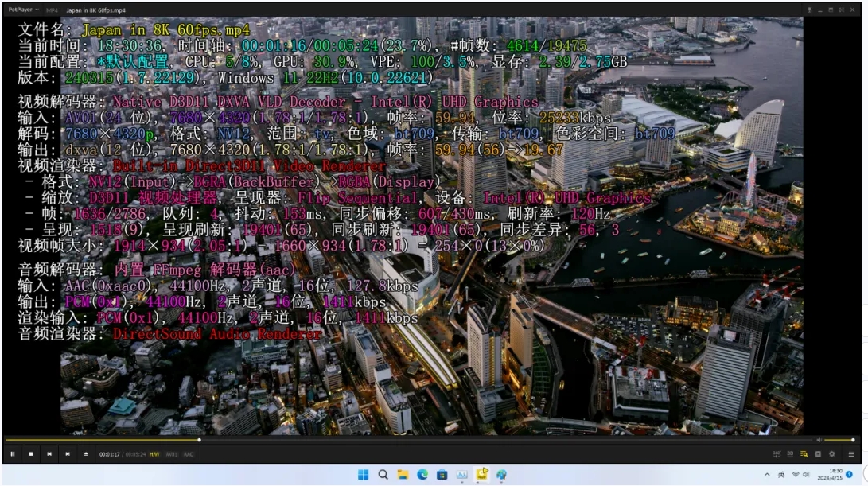
Task: Expand the system tray hidden icons chevron
Action: coord(767,474)
